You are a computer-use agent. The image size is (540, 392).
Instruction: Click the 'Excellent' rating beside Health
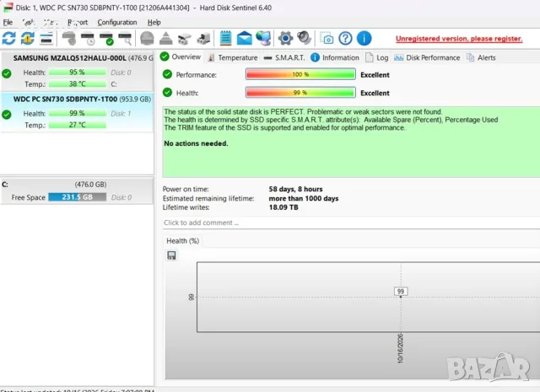375,93
